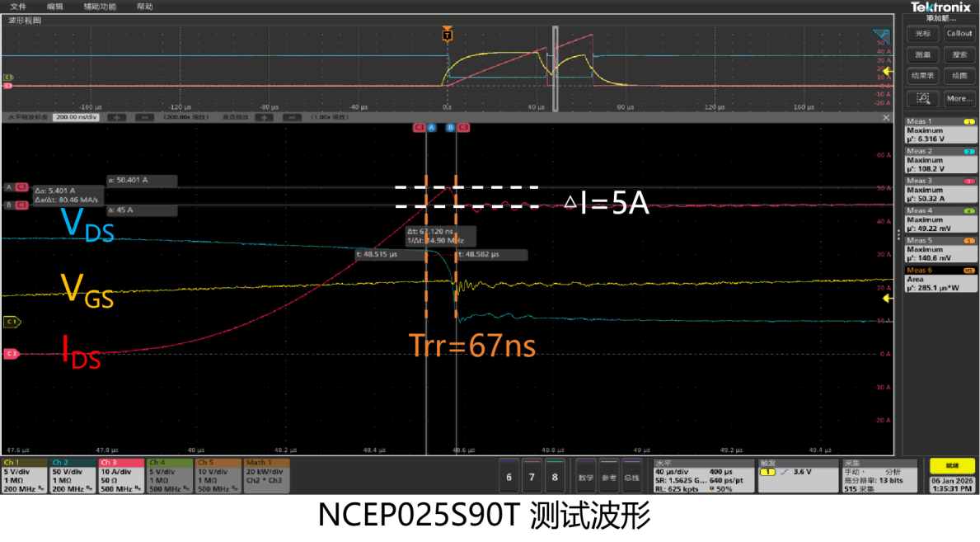Close the zoom view with the X
This screenshot has width=980, height=542.
886,117
